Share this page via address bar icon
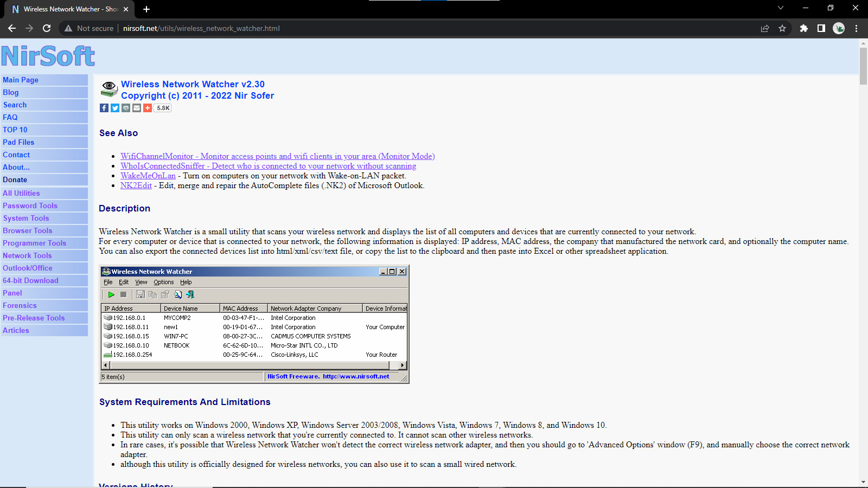The width and height of the screenshot is (868, 488). point(765,28)
